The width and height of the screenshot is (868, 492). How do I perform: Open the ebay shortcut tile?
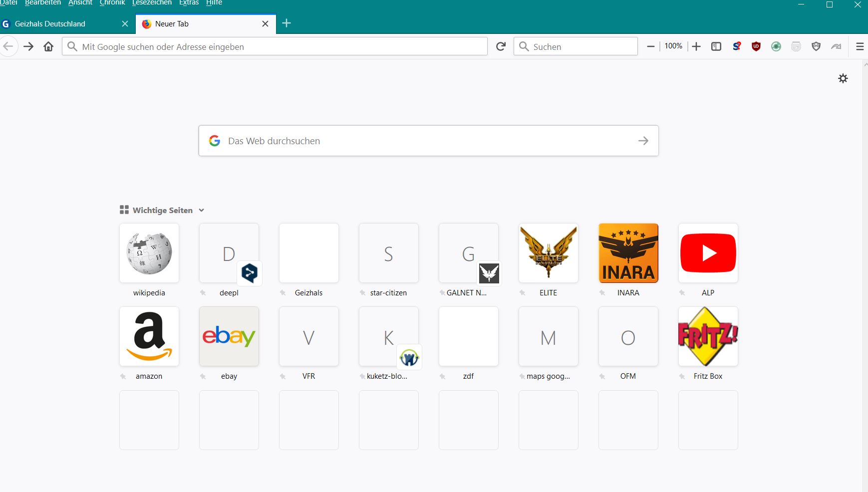tap(229, 336)
